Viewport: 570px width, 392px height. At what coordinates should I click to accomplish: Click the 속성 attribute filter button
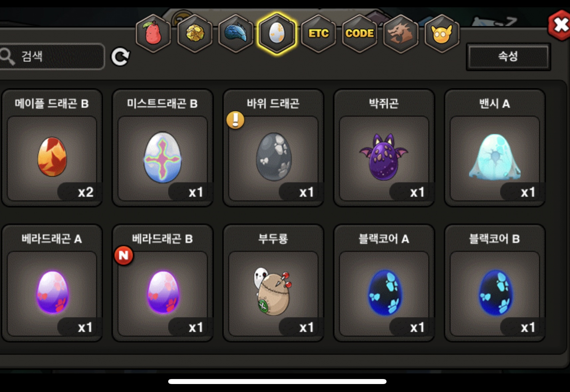pos(508,57)
